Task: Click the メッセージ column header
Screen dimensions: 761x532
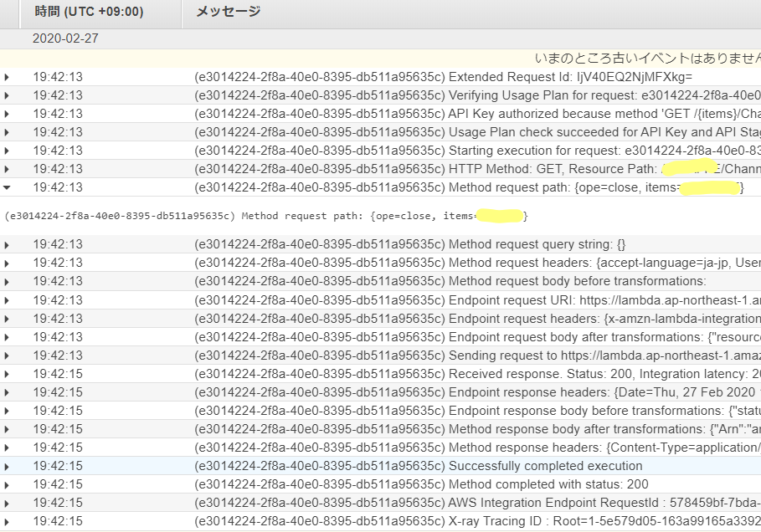Action: [x=228, y=12]
